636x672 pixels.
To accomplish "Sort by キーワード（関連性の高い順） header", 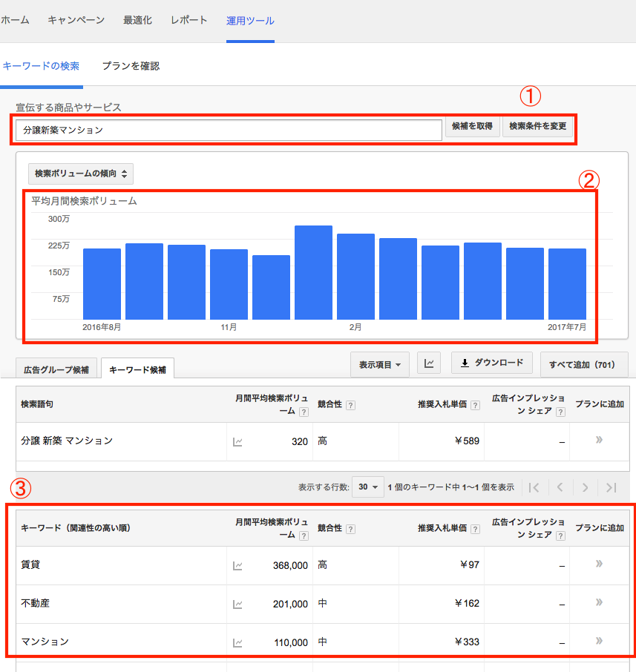I will click(76, 528).
